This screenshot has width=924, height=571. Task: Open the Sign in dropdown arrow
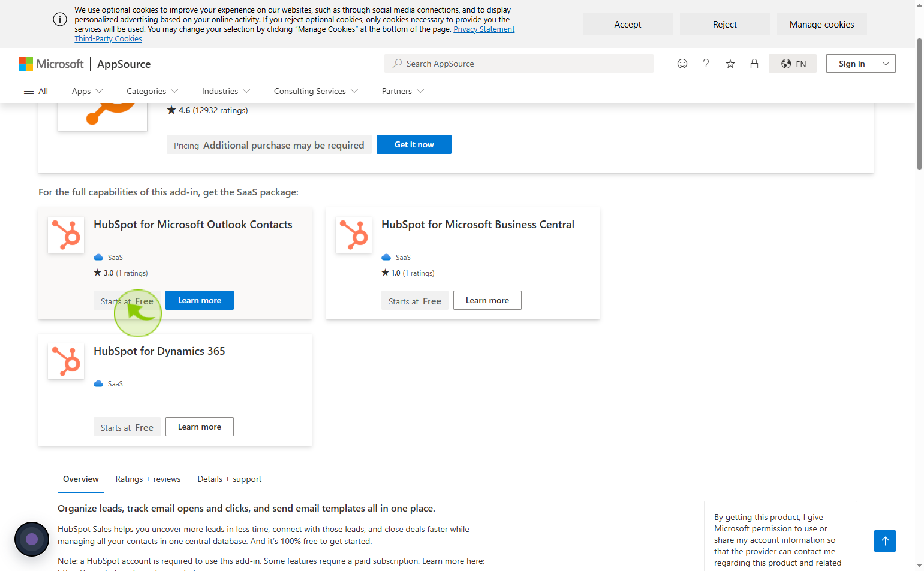(x=886, y=64)
